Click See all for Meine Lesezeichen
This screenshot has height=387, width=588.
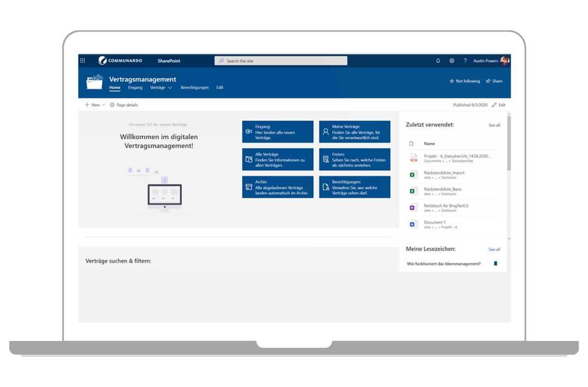point(494,249)
